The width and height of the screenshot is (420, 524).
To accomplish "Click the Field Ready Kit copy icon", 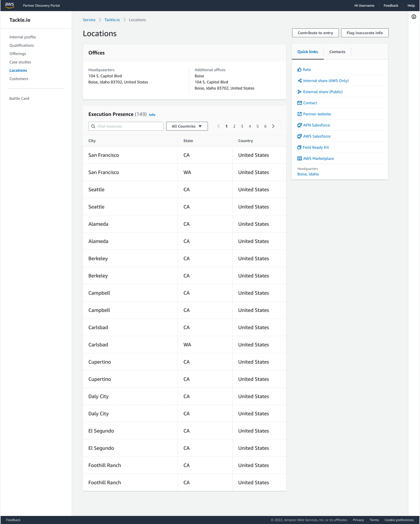I will [299, 147].
